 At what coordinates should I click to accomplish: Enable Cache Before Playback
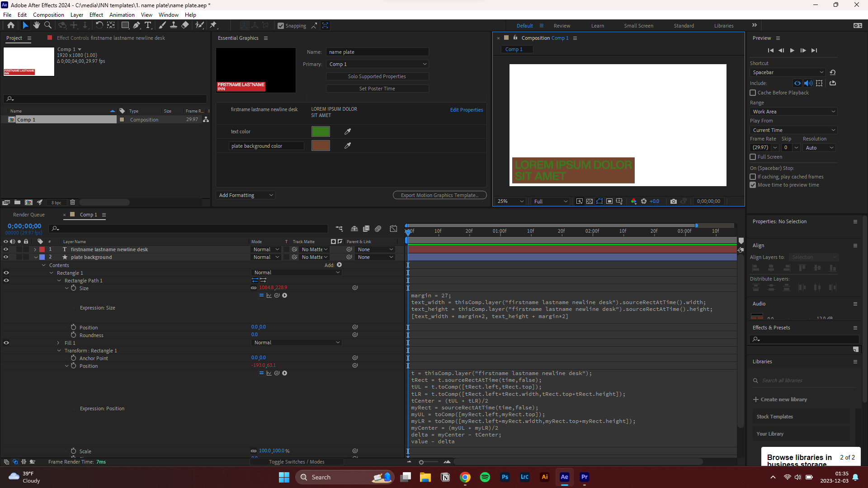click(753, 93)
